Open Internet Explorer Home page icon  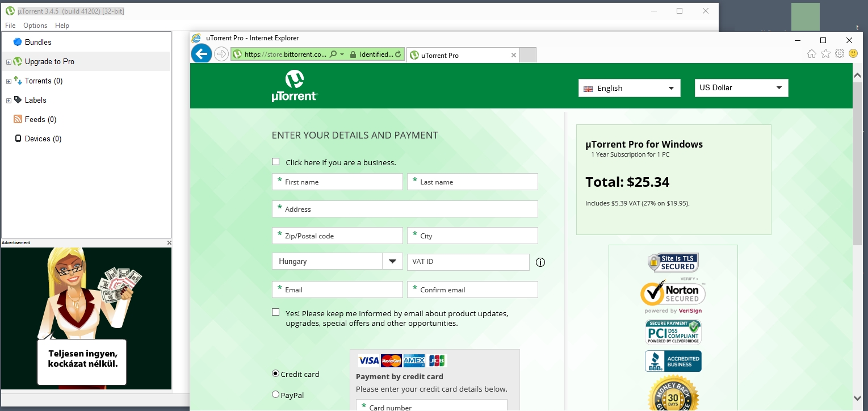[812, 54]
